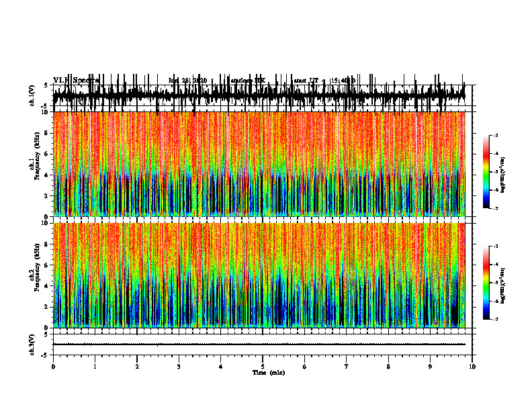Click the '2' kHz tick on ch.1 frequency axis

(46, 196)
